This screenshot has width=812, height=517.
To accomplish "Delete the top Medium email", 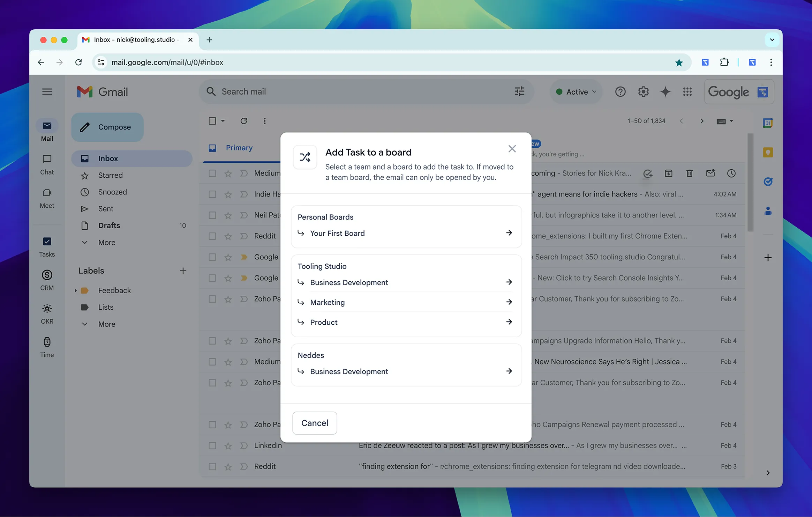I will pos(689,173).
